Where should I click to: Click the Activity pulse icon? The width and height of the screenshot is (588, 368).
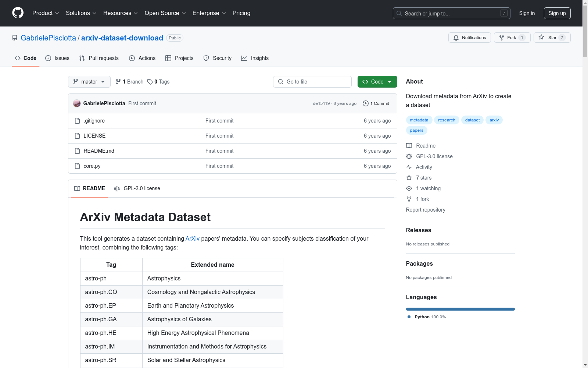pos(409,167)
